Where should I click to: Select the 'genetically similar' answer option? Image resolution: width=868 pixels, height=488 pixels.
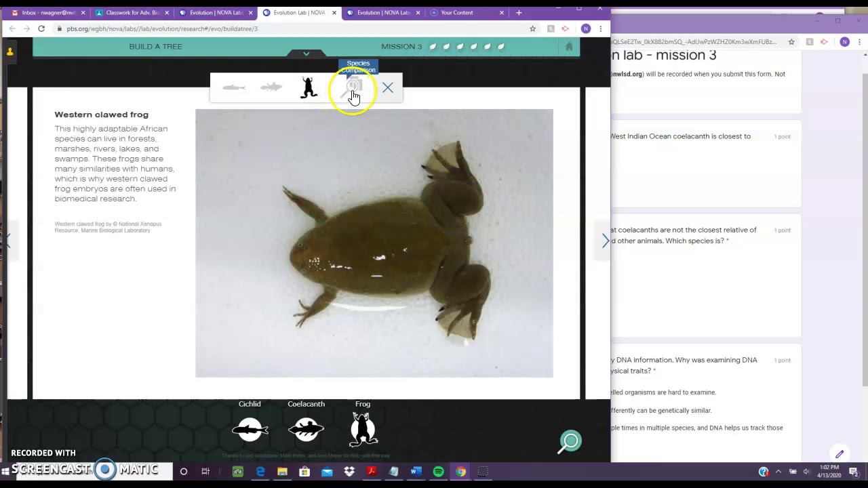pyautogui.click(x=661, y=410)
